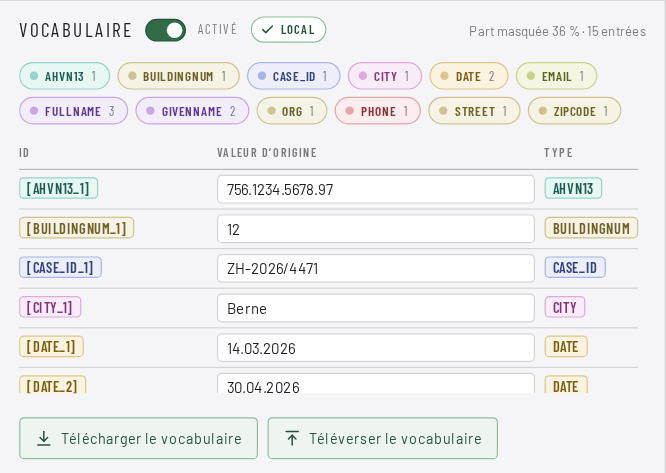Click the AHVN13 type badge in first row
666x473 pixels.
point(573,188)
